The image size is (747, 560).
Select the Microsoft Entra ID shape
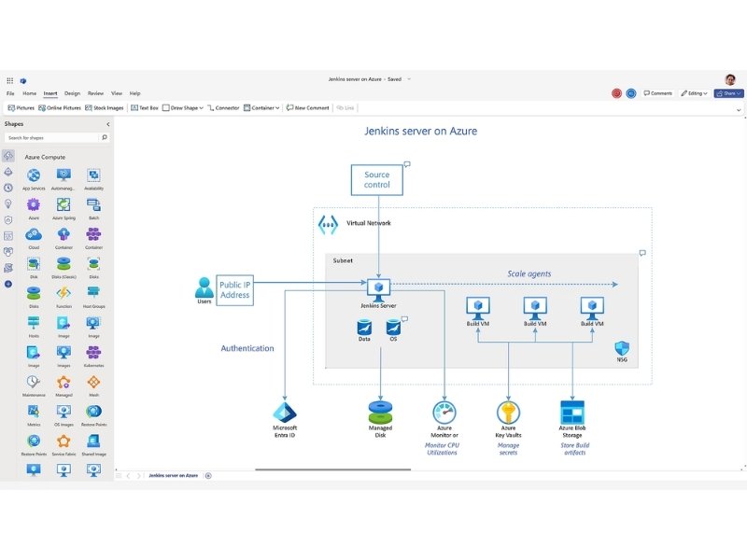(285, 419)
